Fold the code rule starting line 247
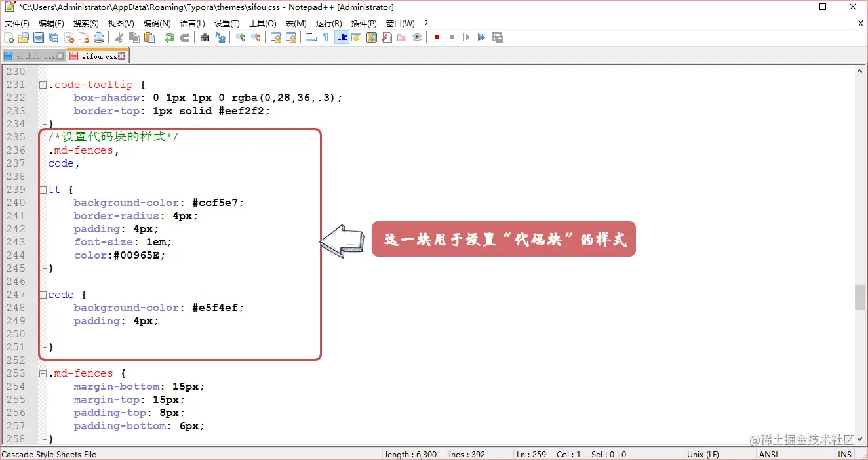 42,294
